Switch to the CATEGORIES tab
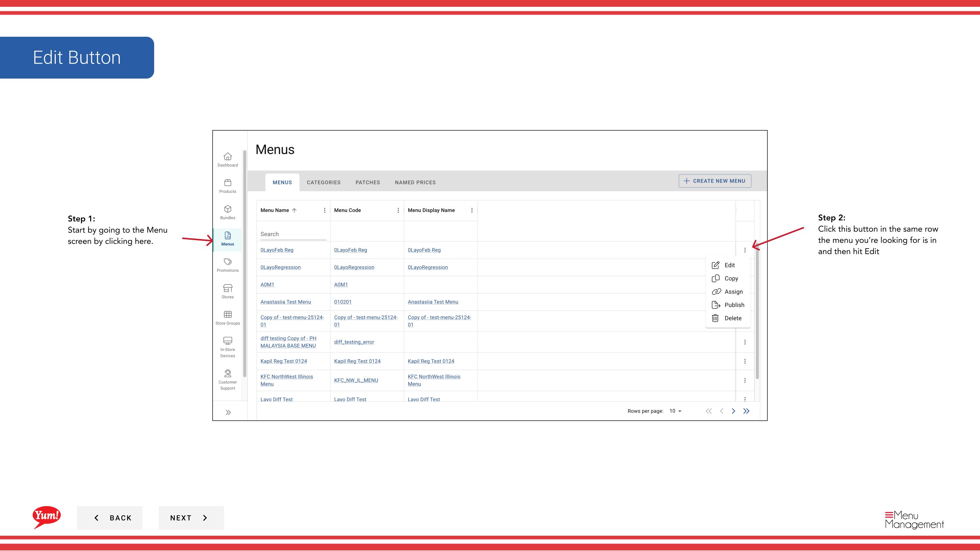Image resolution: width=980 pixels, height=551 pixels. coord(324,183)
